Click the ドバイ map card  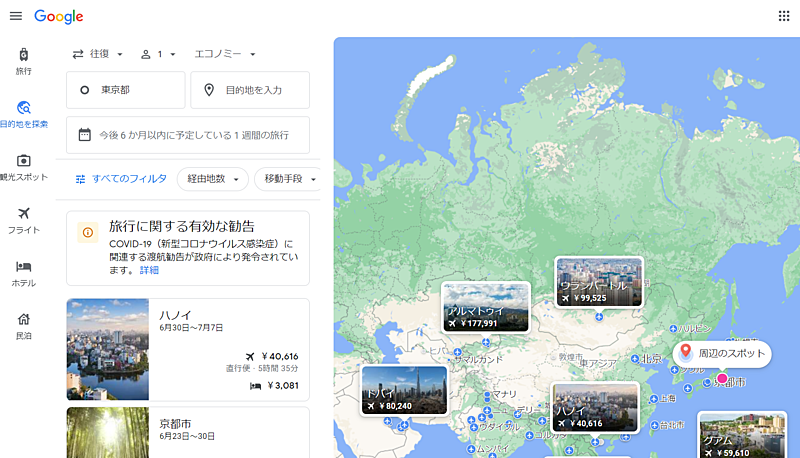[x=404, y=390]
